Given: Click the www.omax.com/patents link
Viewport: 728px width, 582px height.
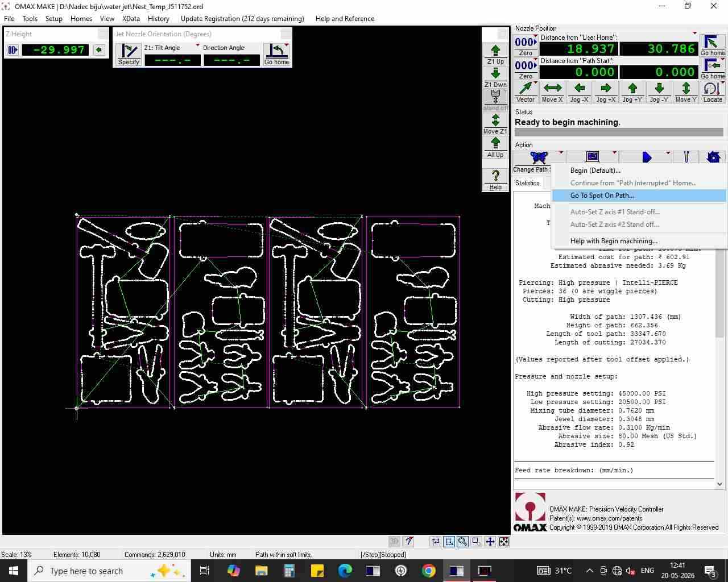Looking at the screenshot, I should click(609, 518).
